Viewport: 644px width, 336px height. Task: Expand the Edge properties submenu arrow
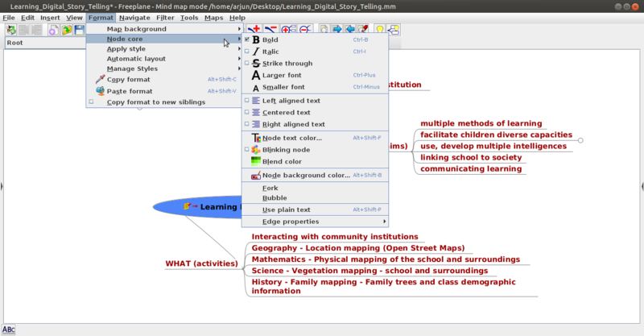point(385,222)
